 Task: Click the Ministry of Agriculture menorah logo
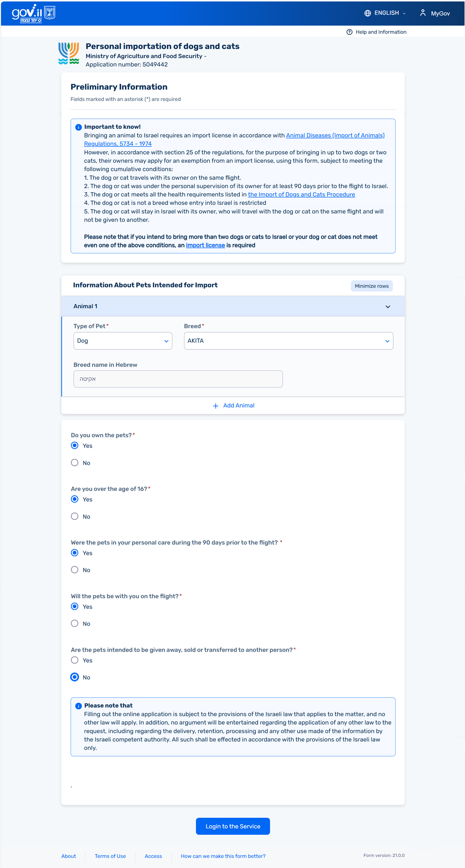click(x=69, y=53)
